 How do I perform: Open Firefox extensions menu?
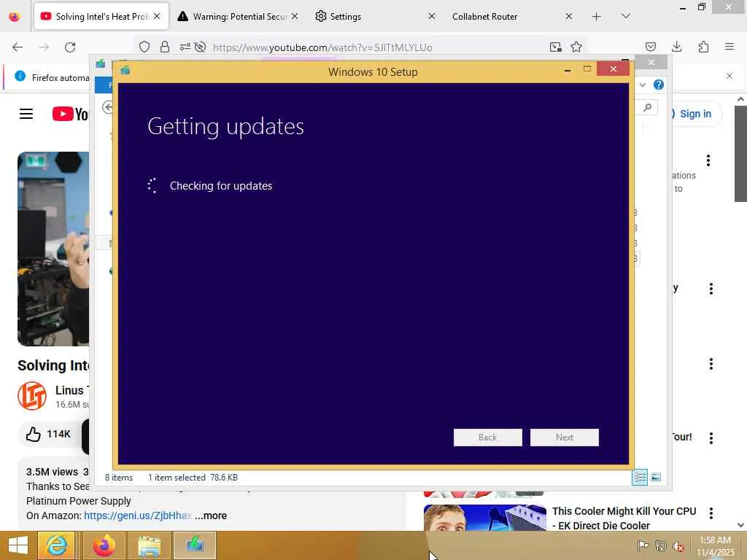coord(703,47)
